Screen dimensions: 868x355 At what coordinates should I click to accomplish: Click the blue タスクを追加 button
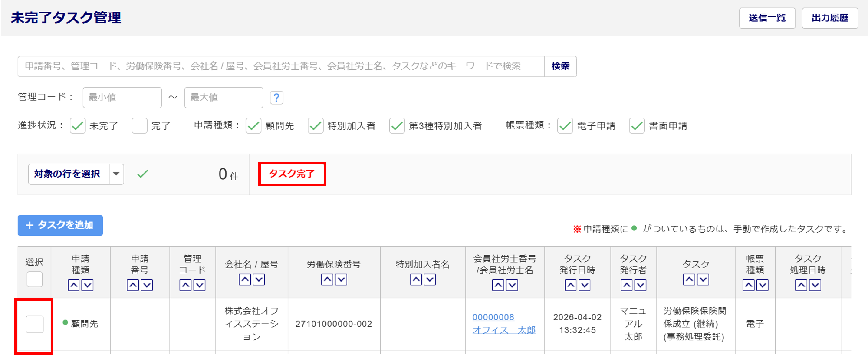point(60,225)
